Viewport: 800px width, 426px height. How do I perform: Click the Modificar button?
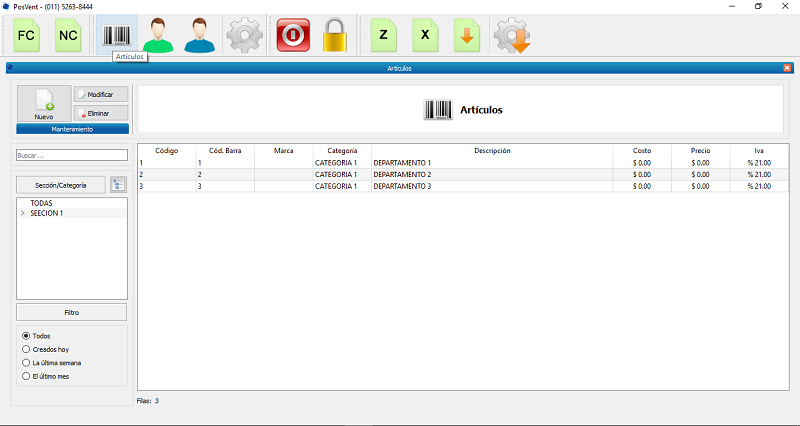tap(101, 94)
